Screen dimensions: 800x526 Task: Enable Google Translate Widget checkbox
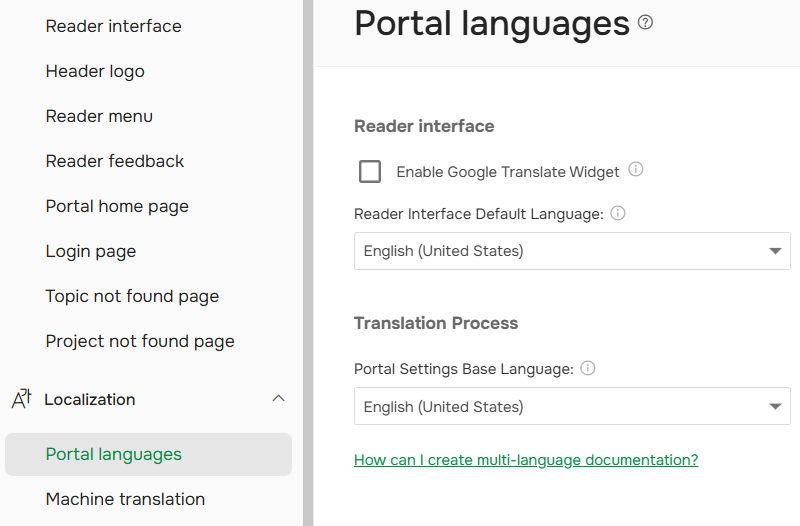pos(370,171)
